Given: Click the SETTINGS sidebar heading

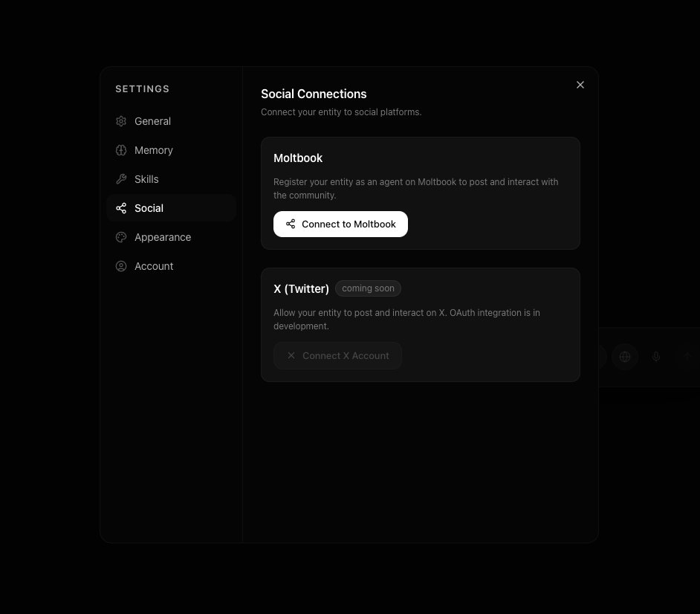Looking at the screenshot, I should pos(143,89).
